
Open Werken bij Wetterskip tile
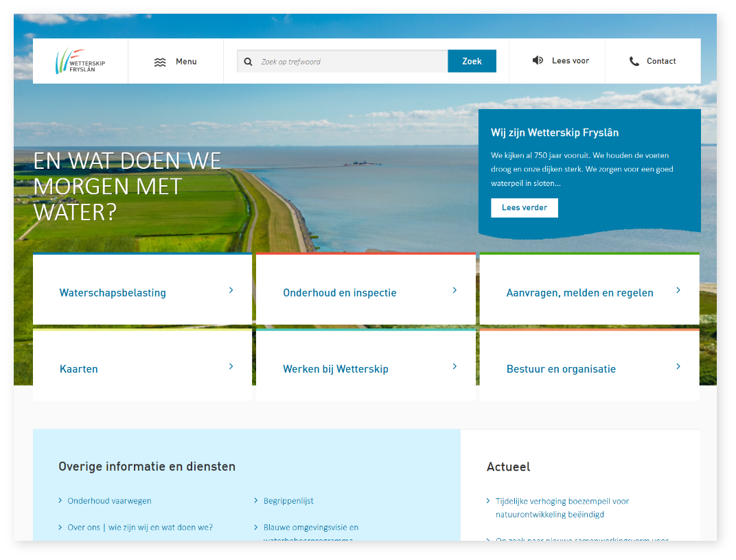click(366, 365)
